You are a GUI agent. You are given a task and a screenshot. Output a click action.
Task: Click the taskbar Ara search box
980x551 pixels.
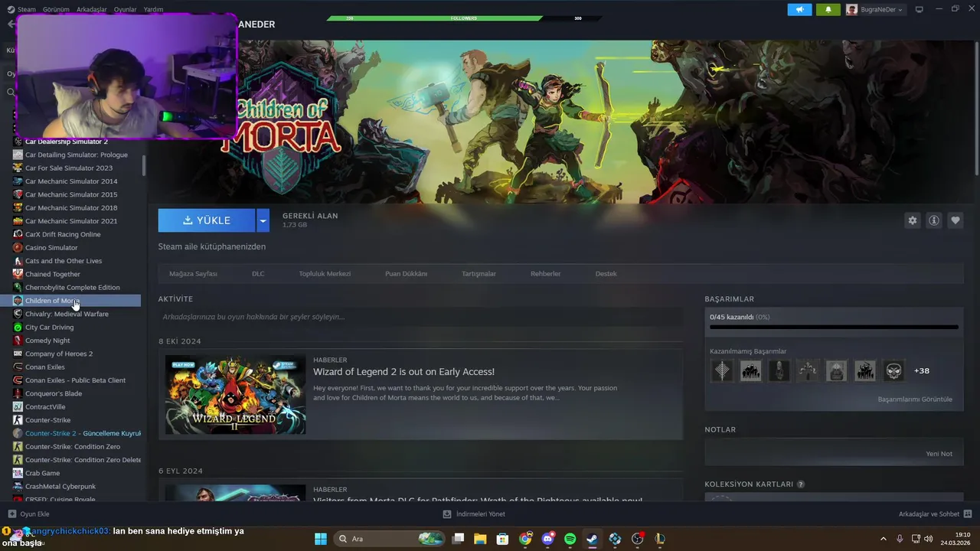[390, 539]
